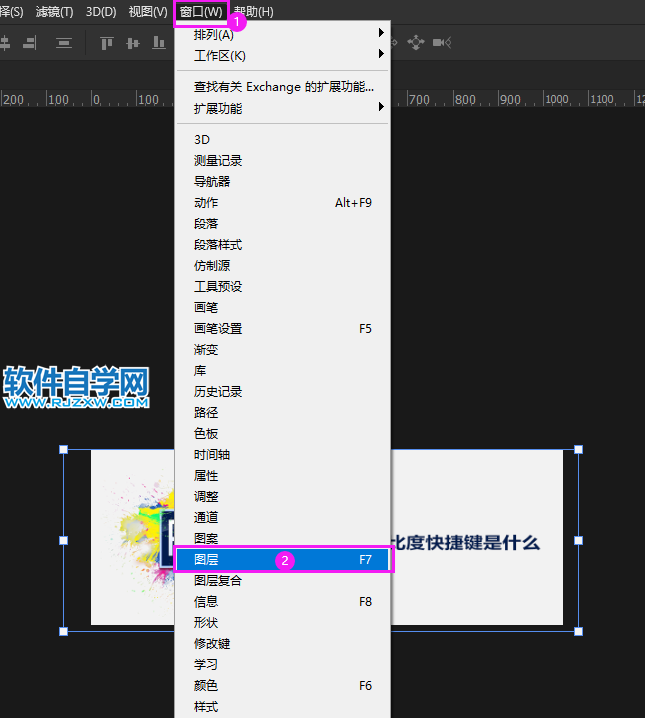645x718 pixels.
Task: Click the top-right transform handle
Action: coord(579,450)
